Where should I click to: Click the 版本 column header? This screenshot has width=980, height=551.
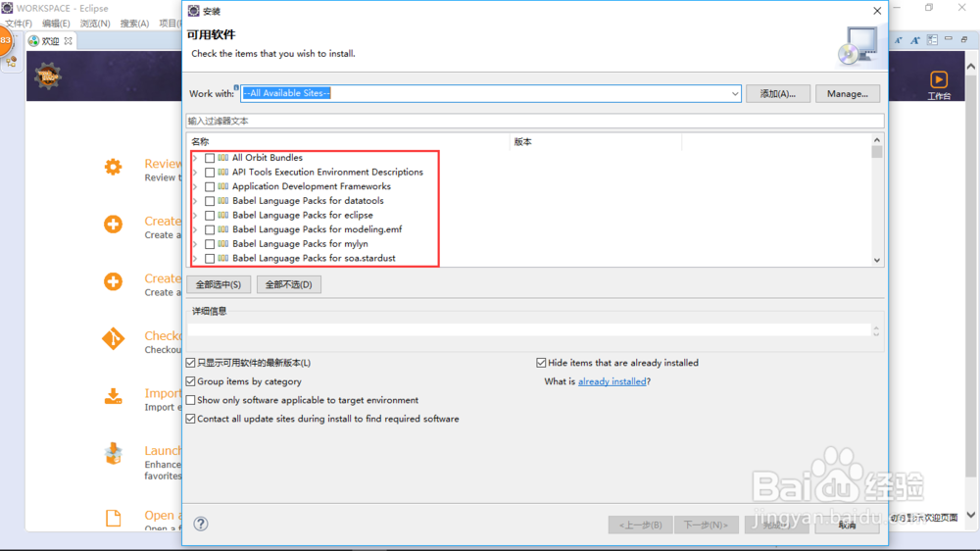(596, 142)
